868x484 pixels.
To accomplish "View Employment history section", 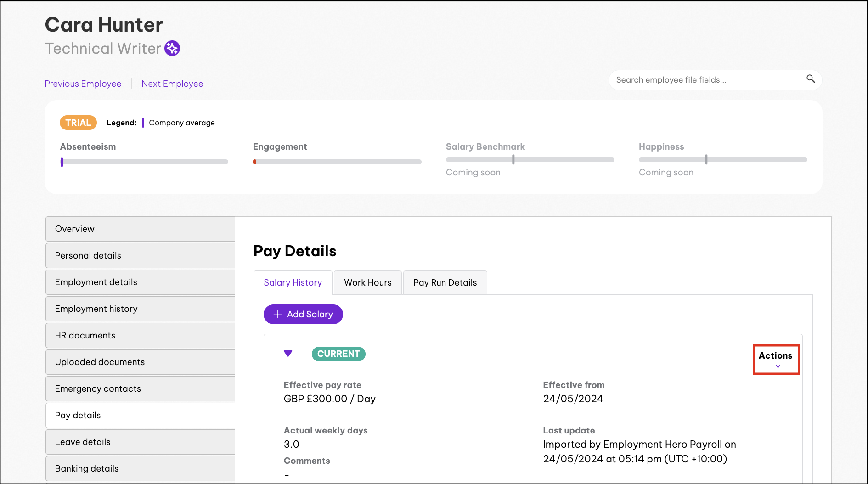I will (x=140, y=309).
